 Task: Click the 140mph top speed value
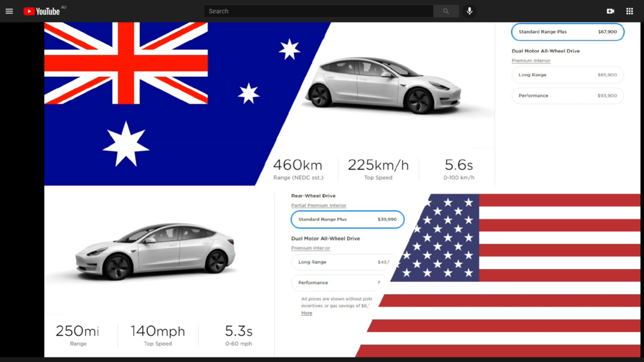[x=158, y=331]
